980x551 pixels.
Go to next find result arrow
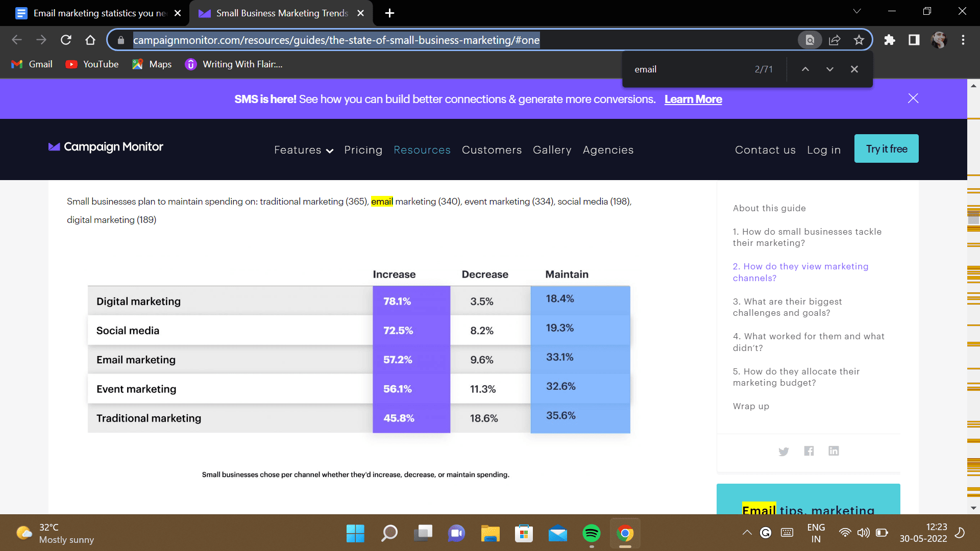(x=830, y=69)
